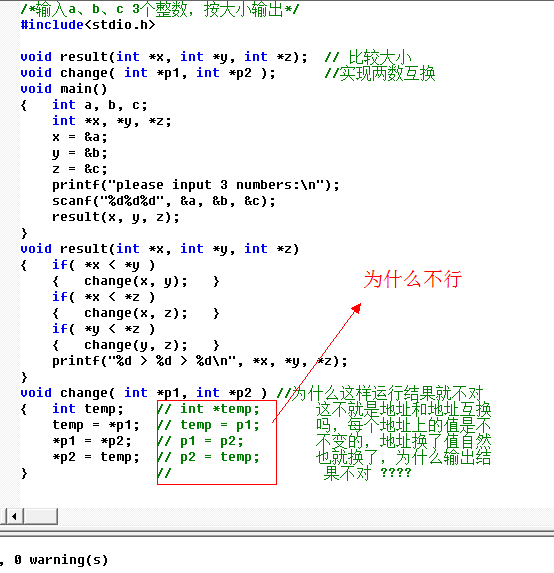This screenshot has height=573, width=554.
Task: Click the 'z = &c;' statement
Action: click(x=80, y=169)
